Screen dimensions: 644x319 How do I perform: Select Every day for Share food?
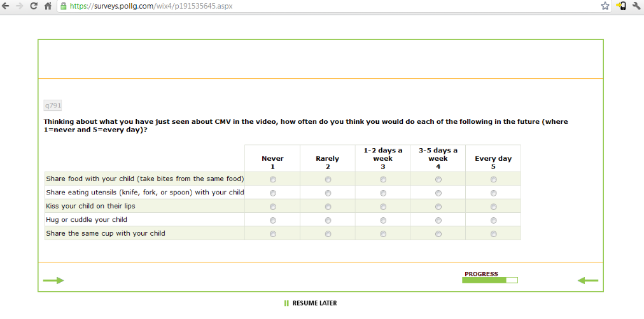(493, 179)
